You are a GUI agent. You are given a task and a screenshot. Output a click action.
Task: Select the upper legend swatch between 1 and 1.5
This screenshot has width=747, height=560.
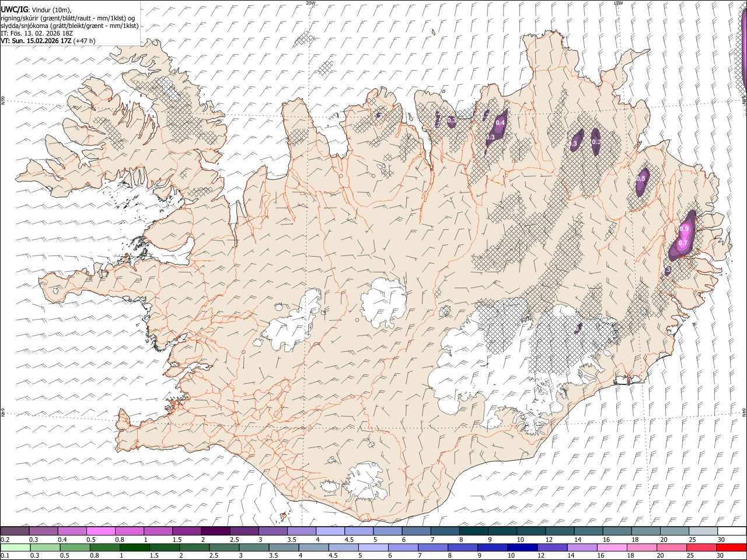pyautogui.click(x=158, y=531)
